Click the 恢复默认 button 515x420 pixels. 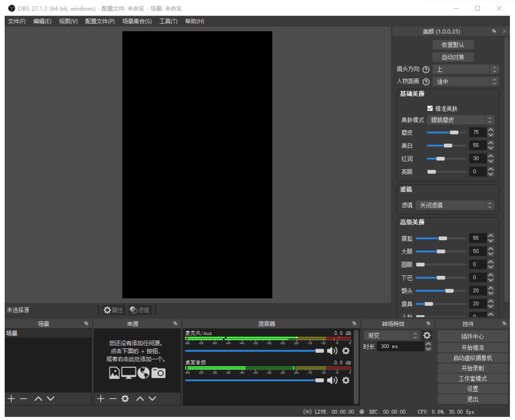coord(453,45)
